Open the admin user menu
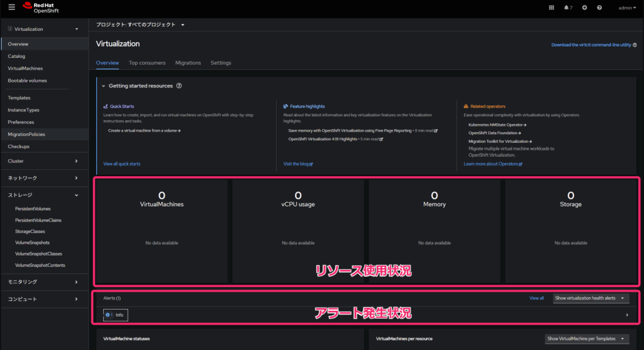Image resolution: width=644 pixels, height=350 pixels. 627,8
